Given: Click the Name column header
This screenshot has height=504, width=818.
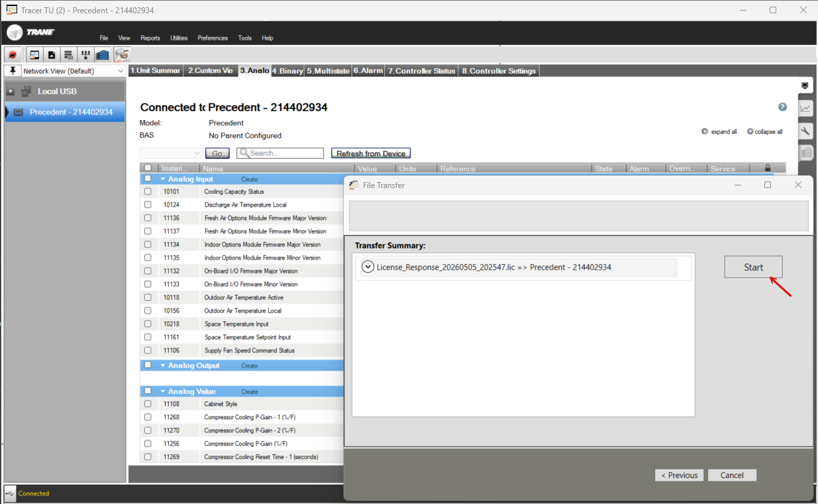Looking at the screenshot, I should coord(278,168).
